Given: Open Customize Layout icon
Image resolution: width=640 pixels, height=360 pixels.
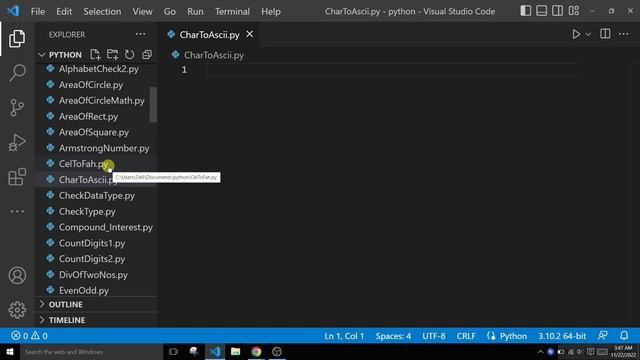Looking at the screenshot, I should 574,11.
